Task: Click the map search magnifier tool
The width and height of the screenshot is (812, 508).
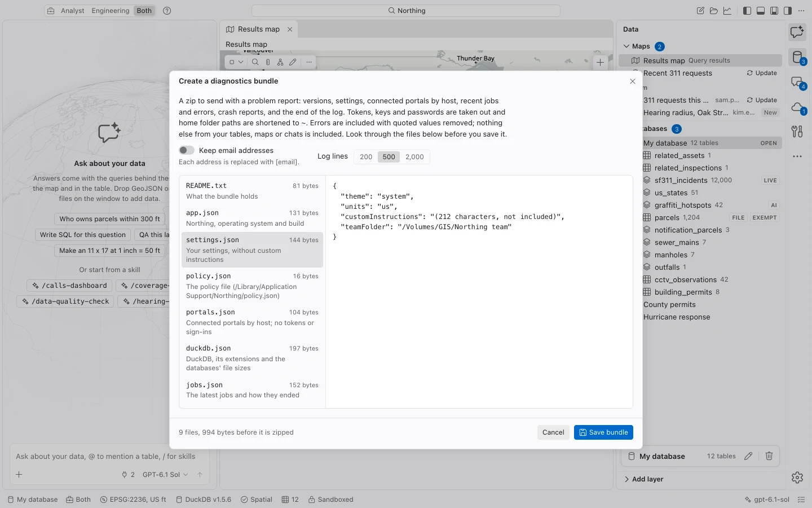Action: pos(255,62)
